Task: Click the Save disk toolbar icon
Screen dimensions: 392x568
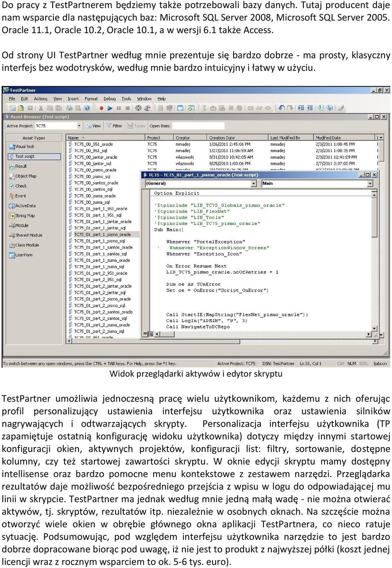Action: pyautogui.click(x=30, y=108)
